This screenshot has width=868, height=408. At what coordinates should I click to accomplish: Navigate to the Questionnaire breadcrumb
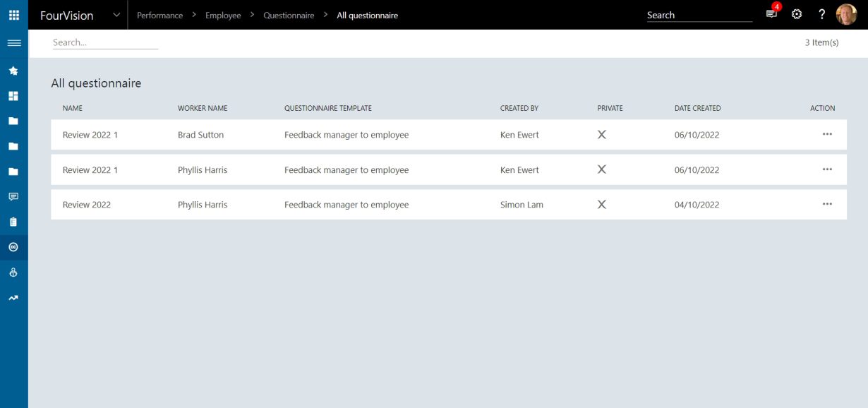(x=288, y=15)
